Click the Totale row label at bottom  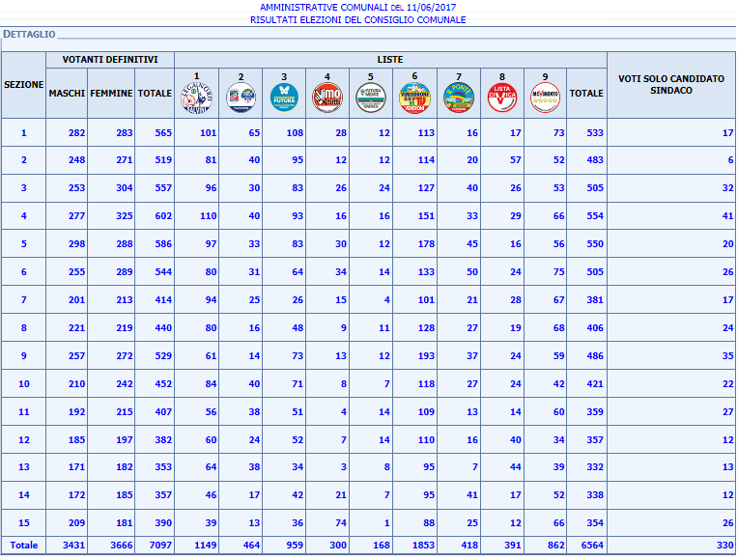[24, 546]
